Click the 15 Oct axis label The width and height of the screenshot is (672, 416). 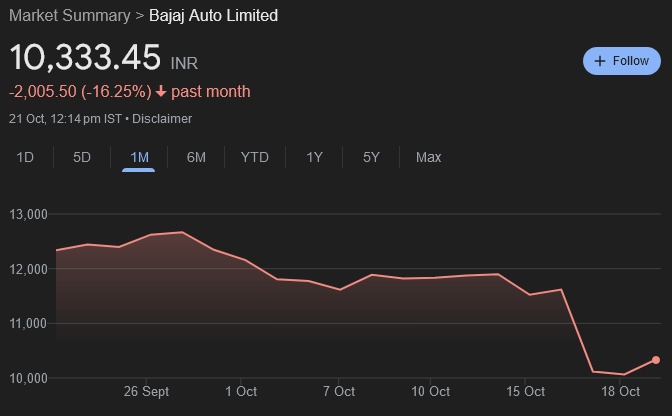[525, 391]
